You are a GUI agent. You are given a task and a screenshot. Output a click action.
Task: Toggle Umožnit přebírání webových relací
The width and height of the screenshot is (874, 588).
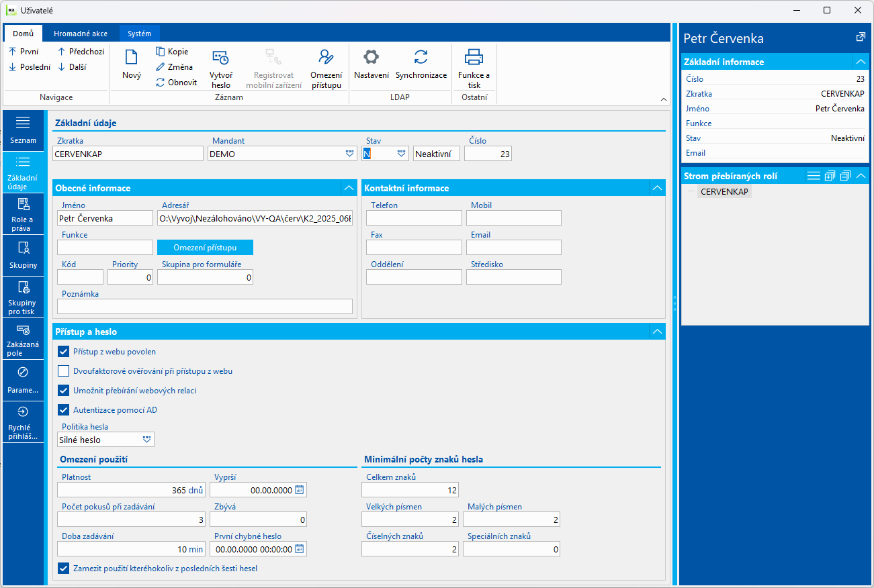64,390
